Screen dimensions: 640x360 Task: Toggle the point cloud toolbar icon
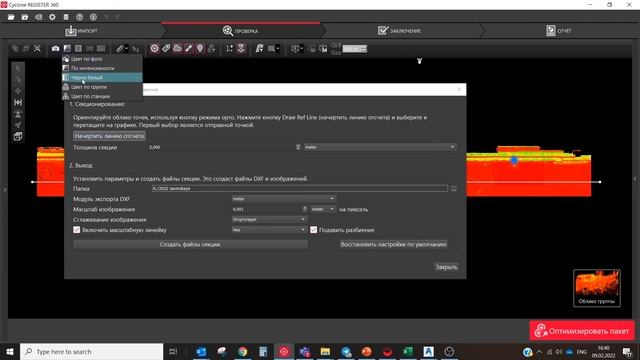pyautogui.click(x=178, y=49)
